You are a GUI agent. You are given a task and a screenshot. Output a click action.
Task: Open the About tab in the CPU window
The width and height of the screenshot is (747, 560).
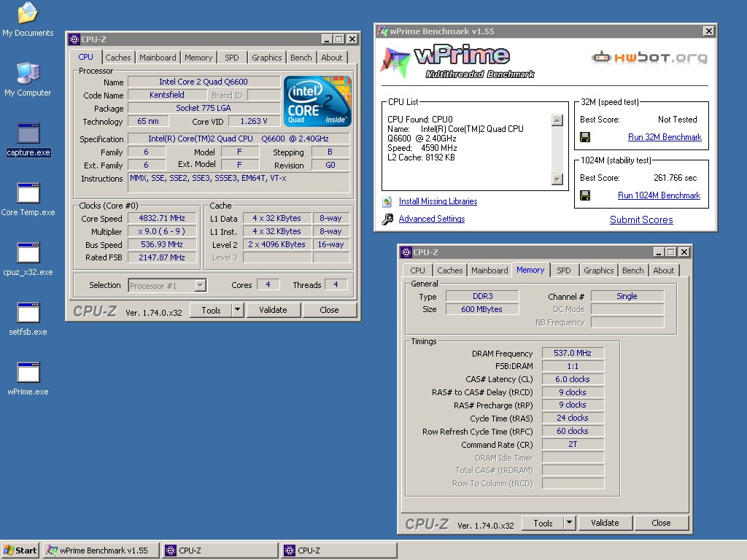click(332, 58)
